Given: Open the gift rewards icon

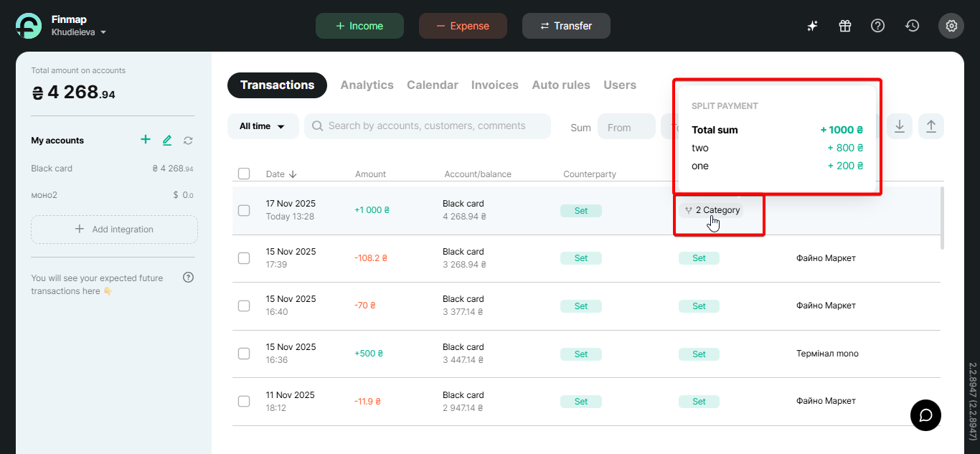Looking at the screenshot, I should [845, 26].
